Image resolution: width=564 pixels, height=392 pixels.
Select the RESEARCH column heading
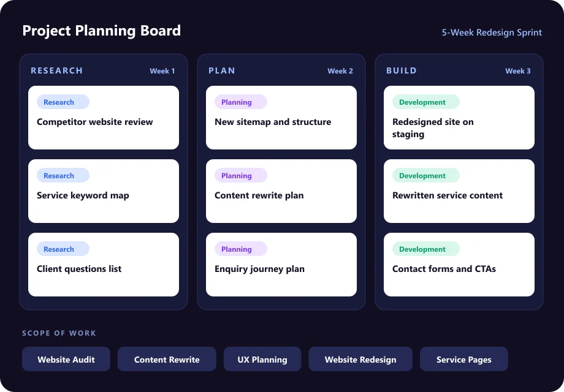(x=57, y=70)
